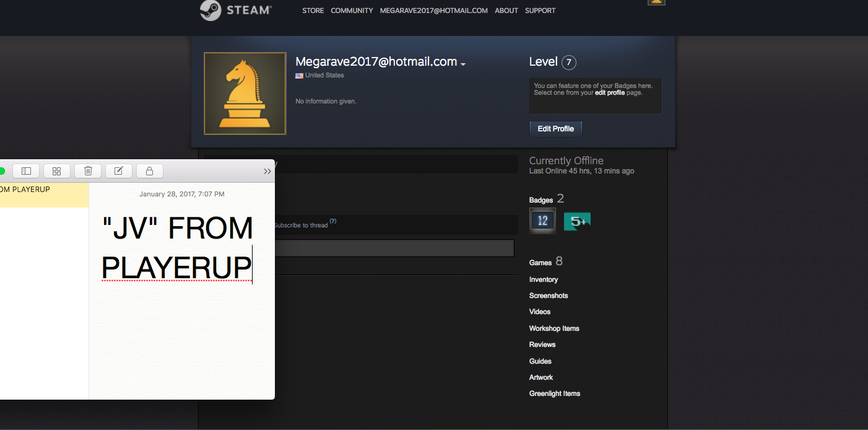Open the Games list
The width and height of the screenshot is (868, 430).
pos(540,263)
